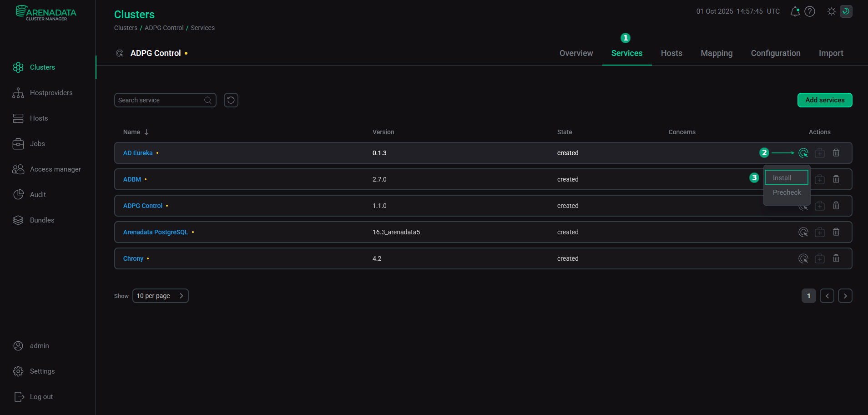Screen dimensions: 868x415
Task: Switch to the light theme sun icon
Action: tap(831, 11)
